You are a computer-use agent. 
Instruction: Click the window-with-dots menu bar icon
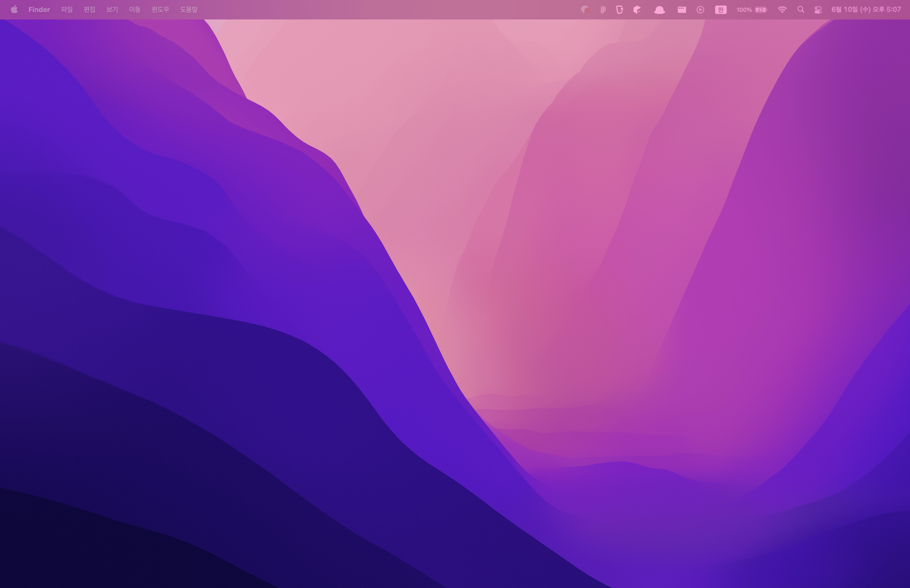click(x=682, y=10)
